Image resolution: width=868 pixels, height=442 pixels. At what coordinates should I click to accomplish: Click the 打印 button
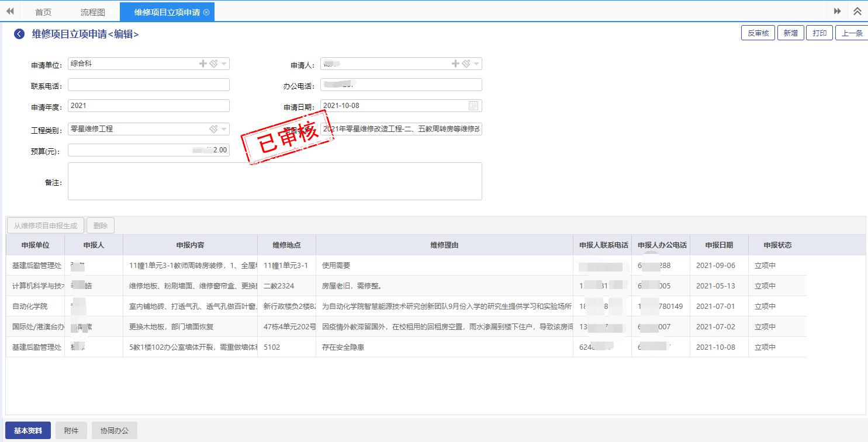[819, 33]
